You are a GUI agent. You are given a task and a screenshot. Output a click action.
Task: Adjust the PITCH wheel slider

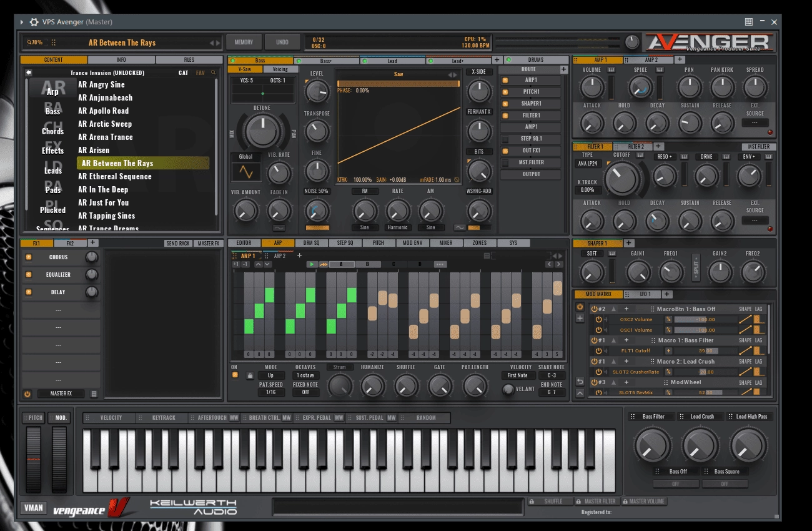[x=33, y=460]
